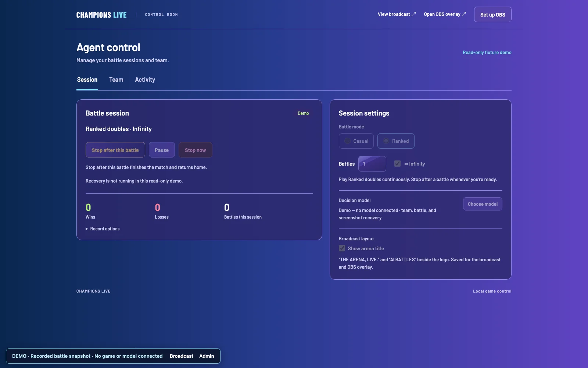
Task: Click the Champions Live logo
Action: 101,15
